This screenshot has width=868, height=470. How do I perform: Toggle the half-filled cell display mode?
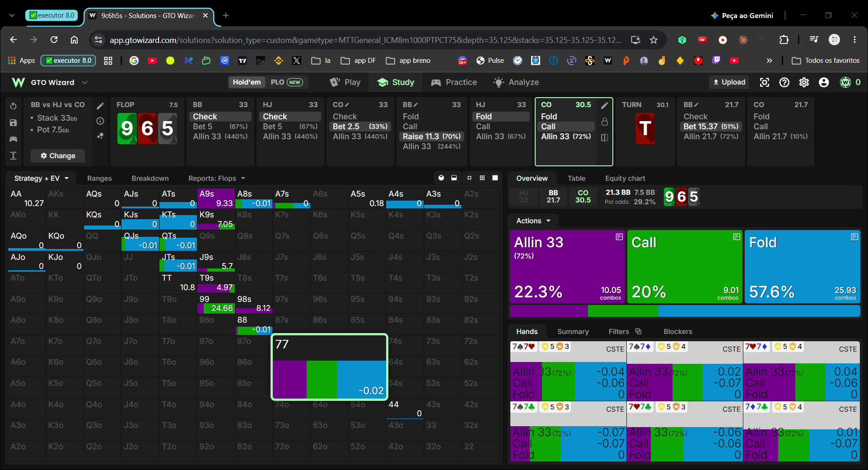click(x=454, y=178)
